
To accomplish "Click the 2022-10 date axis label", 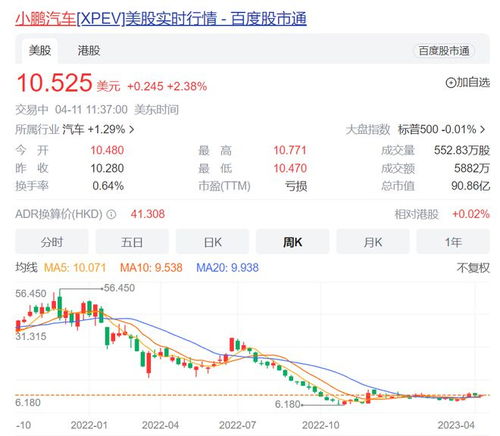I will tap(321, 425).
